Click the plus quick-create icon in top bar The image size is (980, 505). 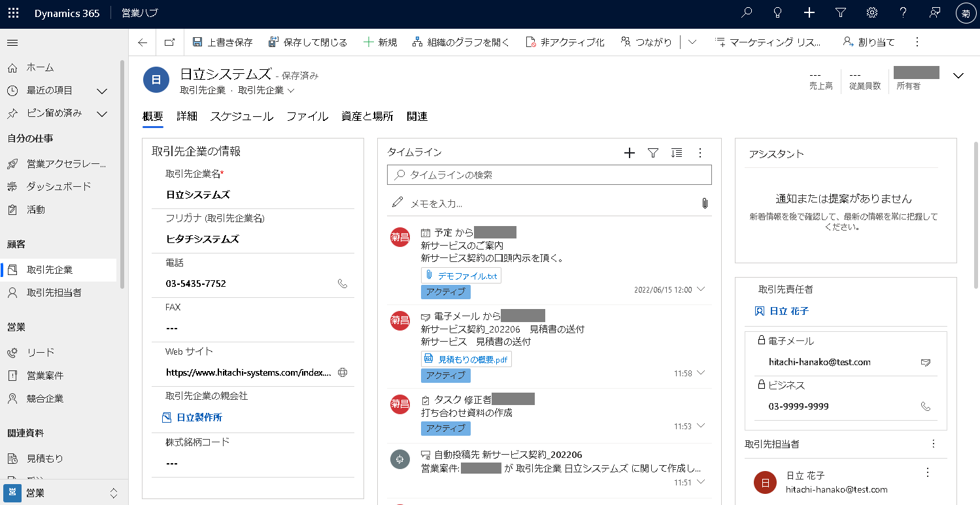point(809,12)
